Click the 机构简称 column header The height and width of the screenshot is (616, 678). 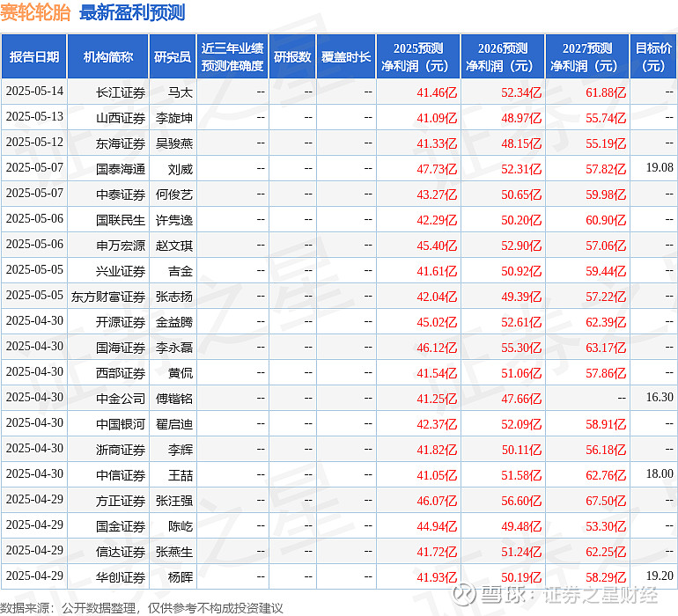(108, 56)
